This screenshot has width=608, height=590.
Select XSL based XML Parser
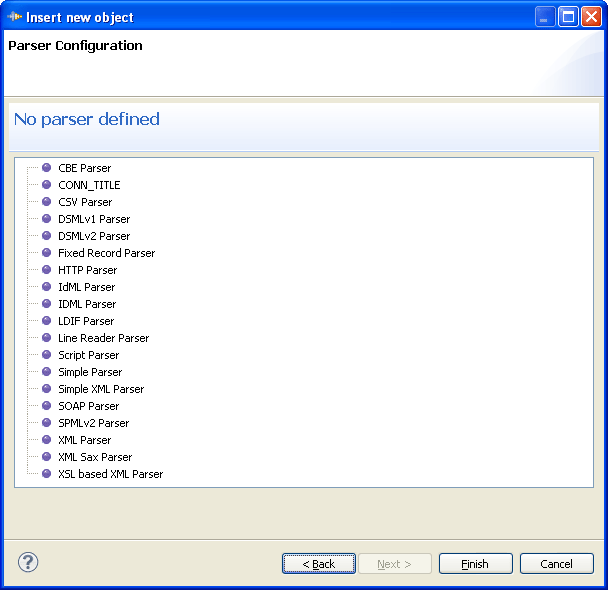tap(111, 474)
